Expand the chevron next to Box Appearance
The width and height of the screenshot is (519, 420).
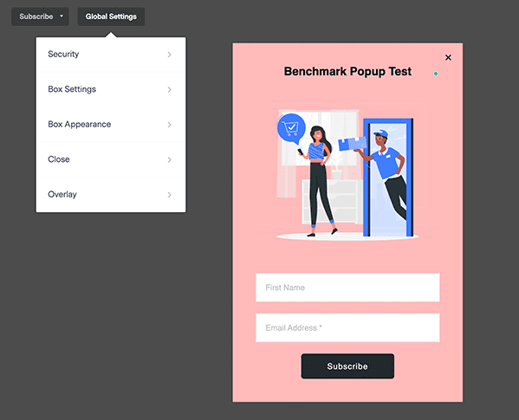170,125
